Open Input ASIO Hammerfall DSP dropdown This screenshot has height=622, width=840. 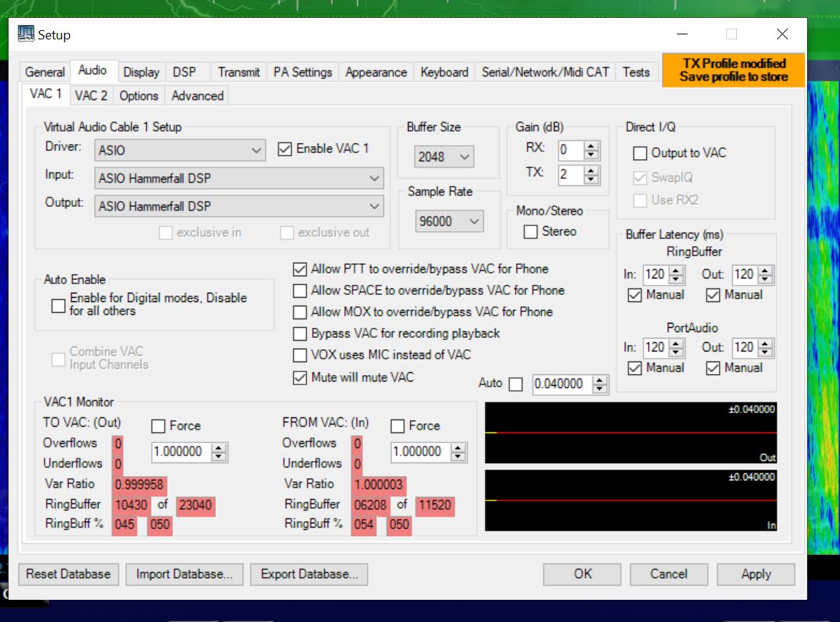[239, 178]
